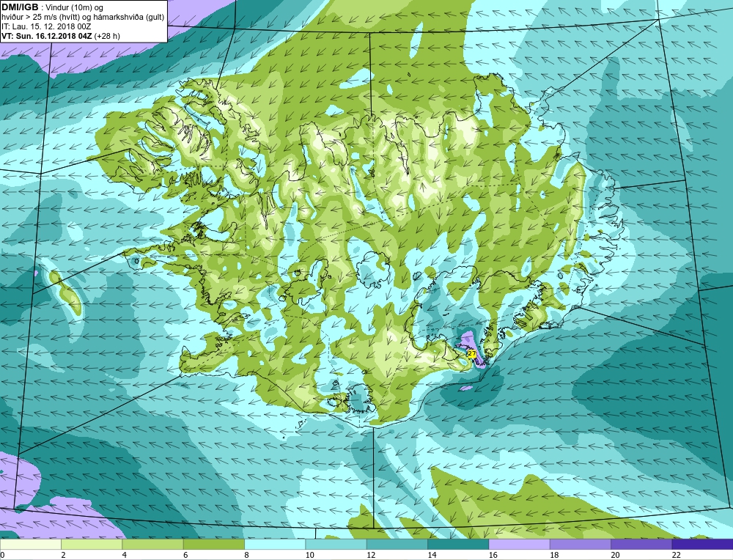The height and width of the screenshot is (560, 733).
Task: Click the legend scale label '6'
Action: (185, 555)
